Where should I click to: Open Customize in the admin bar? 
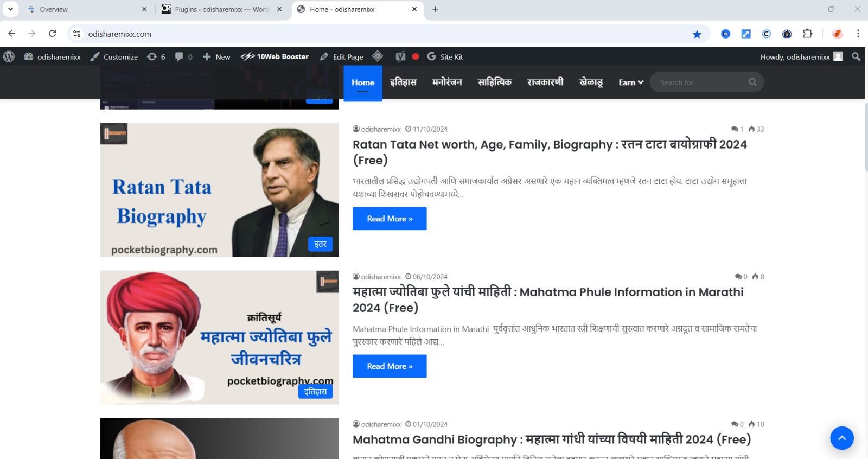[x=114, y=56]
